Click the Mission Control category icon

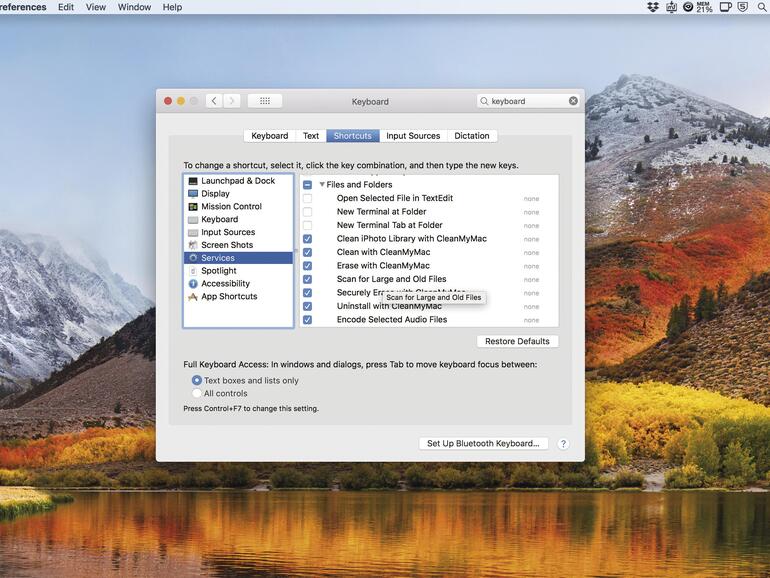pos(193,207)
